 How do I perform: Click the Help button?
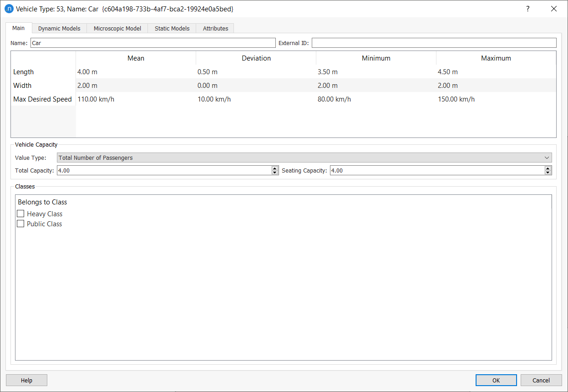click(x=26, y=380)
